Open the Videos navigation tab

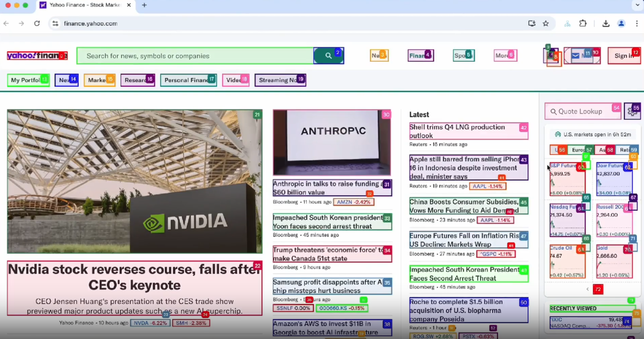click(235, 80)
